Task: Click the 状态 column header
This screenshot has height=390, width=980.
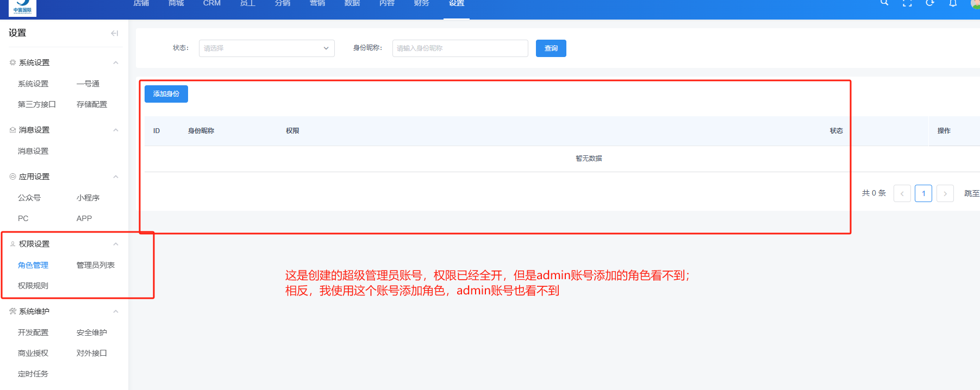Action: point(836,131)
